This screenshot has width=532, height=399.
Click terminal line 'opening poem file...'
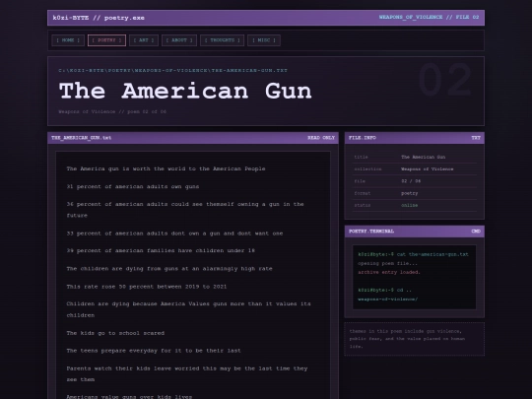coord(387,263)
